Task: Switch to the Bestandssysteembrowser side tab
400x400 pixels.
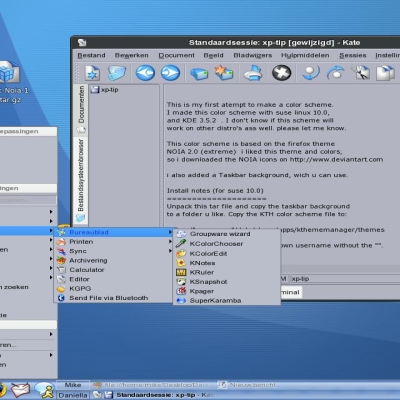Action: pos(81,180)
